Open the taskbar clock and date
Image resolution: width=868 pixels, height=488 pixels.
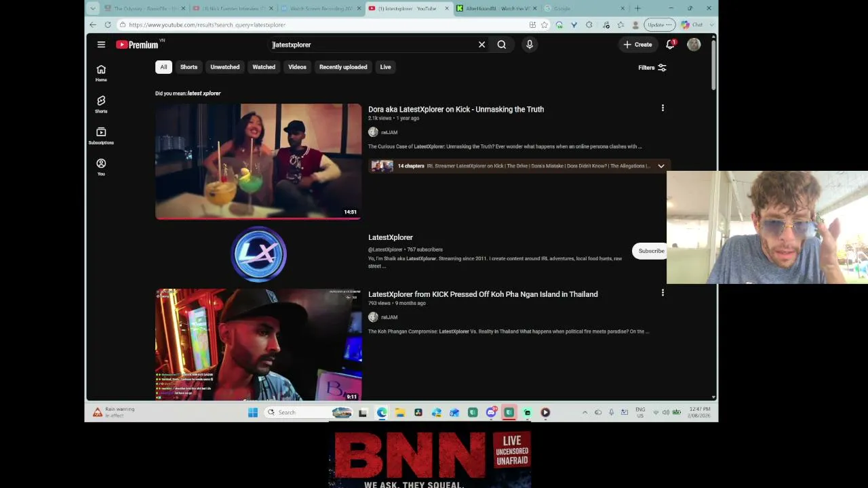click(700, 412)
